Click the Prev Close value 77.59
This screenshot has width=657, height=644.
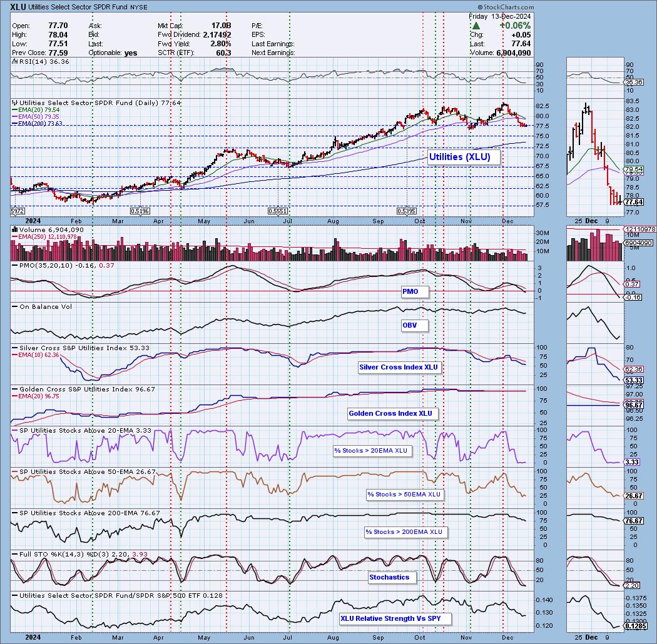click(58, 53)
